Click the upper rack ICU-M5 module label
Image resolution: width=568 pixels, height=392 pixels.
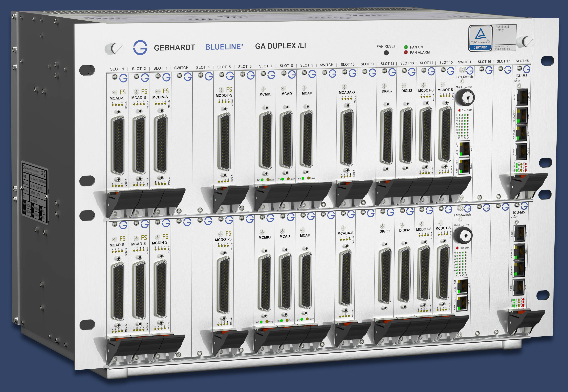point(521,76)
